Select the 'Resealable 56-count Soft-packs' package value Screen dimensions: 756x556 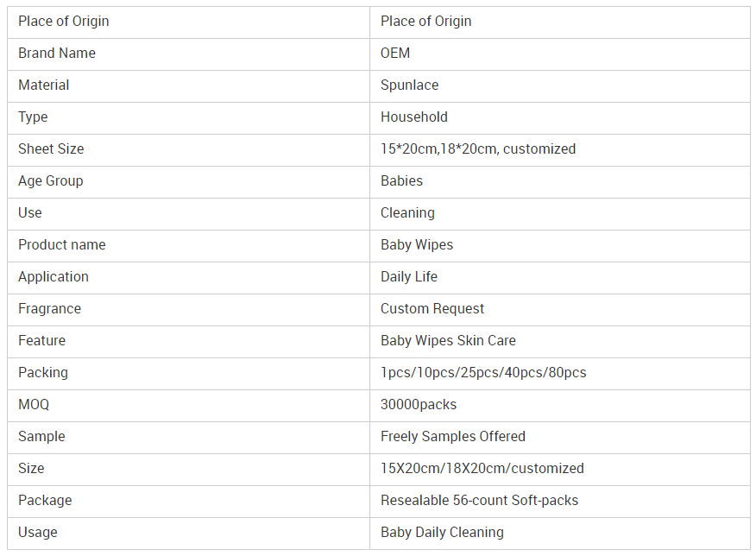coord(480,501)
